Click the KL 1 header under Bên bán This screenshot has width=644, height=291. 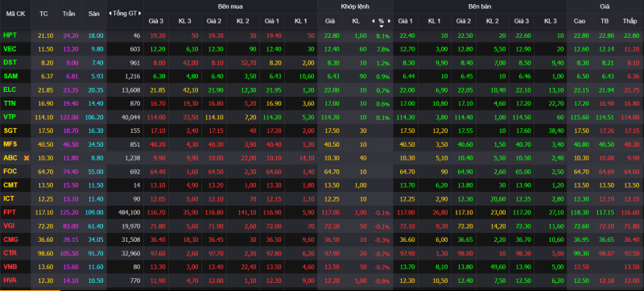434,21
